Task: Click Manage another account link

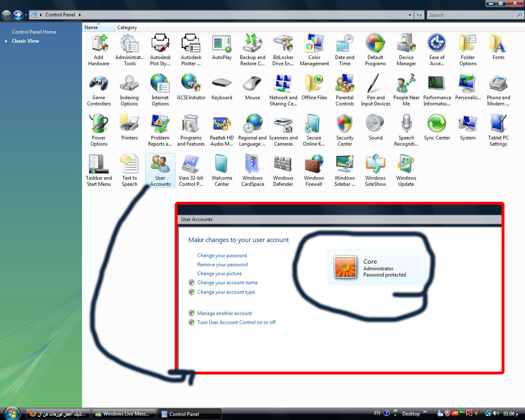Action: point(224,313)
